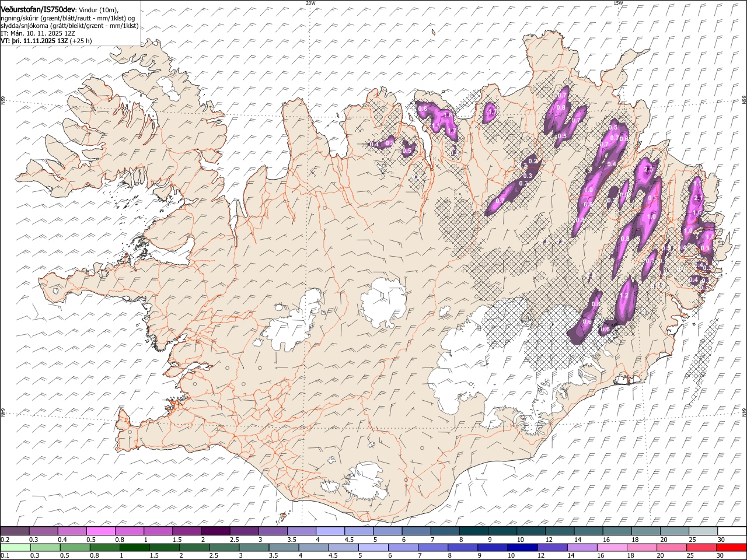Click the 0.2 value label under the top legend row
Image resolution: width=747 pixels, height=560 pixels.
(x=5, y=539)
